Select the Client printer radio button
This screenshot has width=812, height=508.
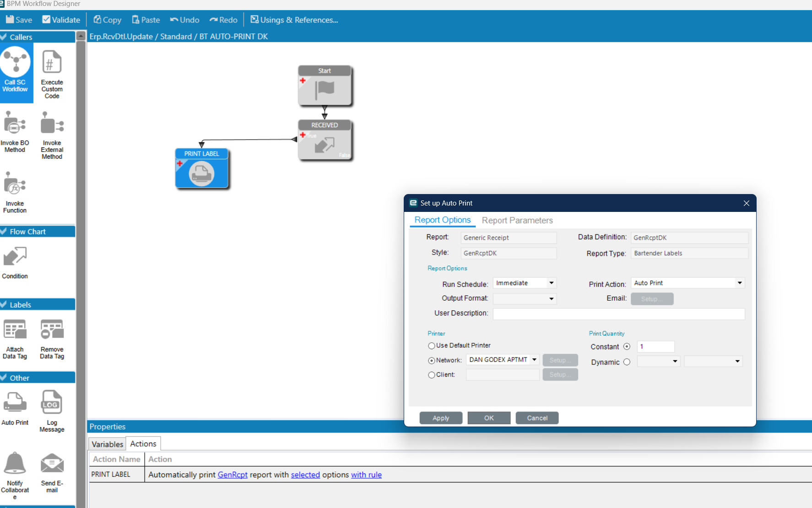click(431, 375)
